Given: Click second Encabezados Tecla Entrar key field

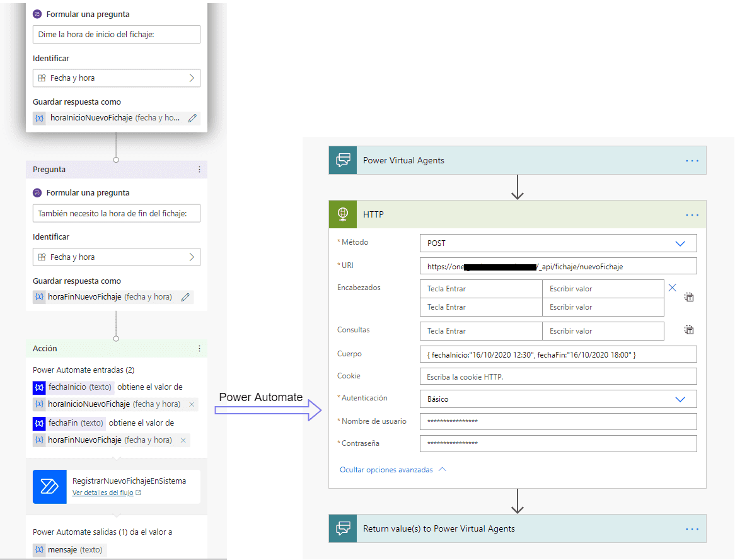Looking at the screenshot, I should coord(481,307).
